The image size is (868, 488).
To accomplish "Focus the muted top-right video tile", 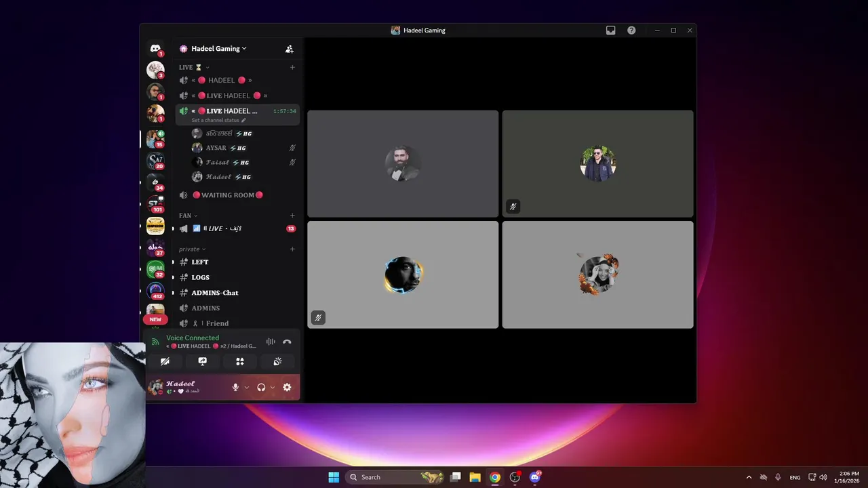I will pos(597,163).
